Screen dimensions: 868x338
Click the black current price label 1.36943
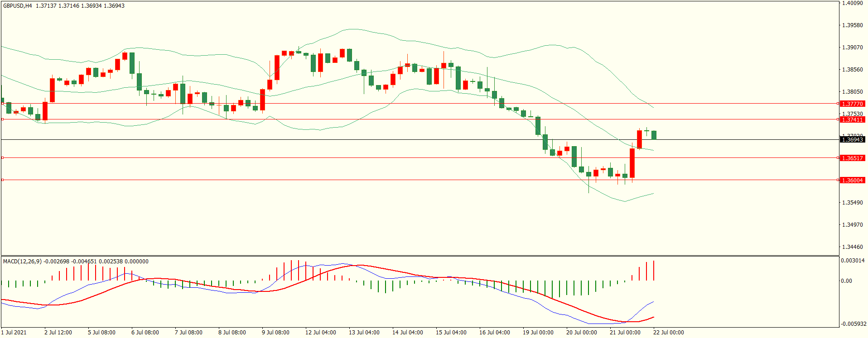(852, 140)
